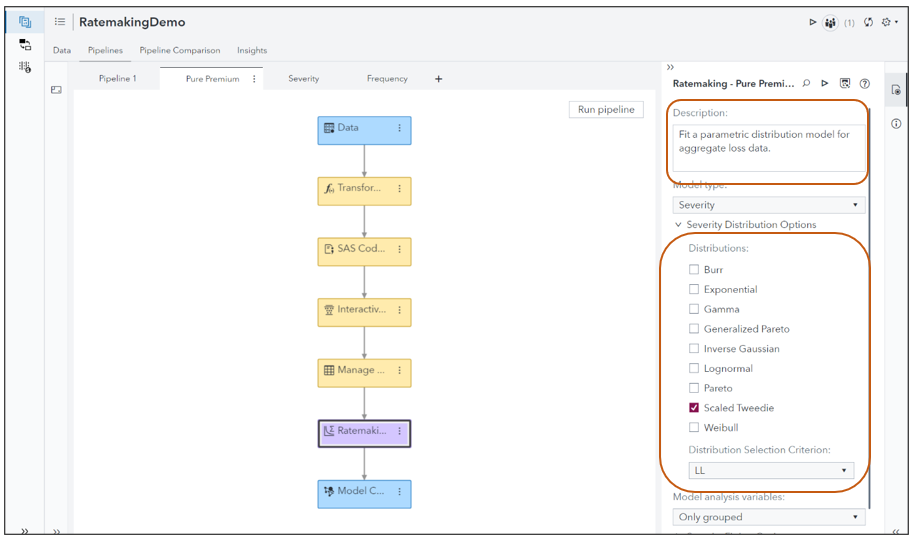This screenshot has height=538, width=912.
Task: Select the Ratemaking node on the canvas
Action: coord(358,432)
